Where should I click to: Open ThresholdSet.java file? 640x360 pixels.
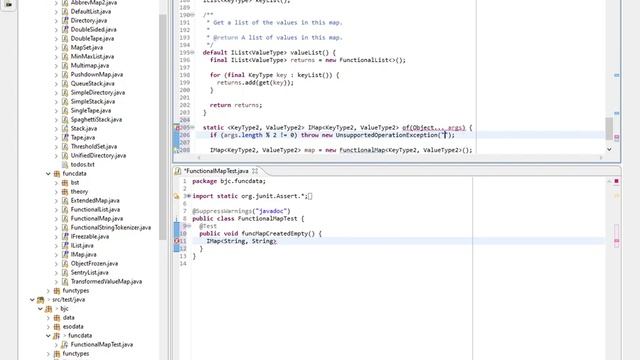(x=93, y=146)
